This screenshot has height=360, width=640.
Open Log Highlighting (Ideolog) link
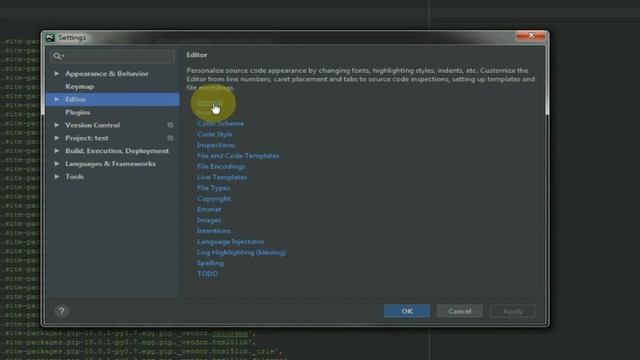pos(241,252)
